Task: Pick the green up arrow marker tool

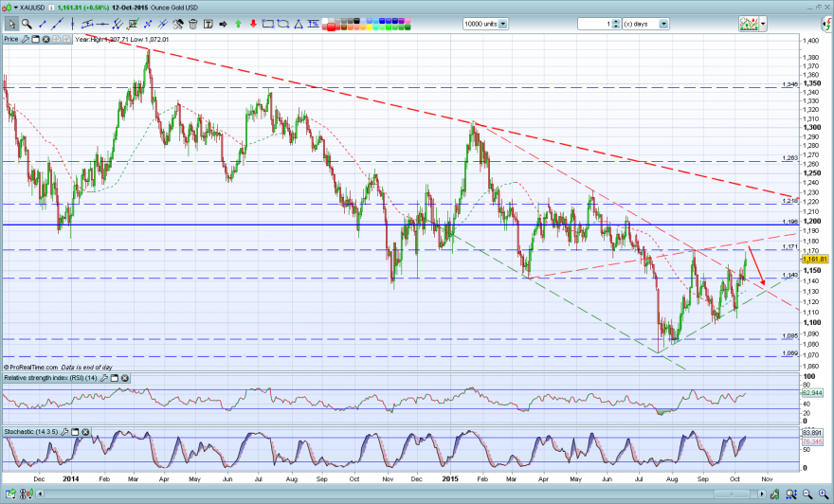Action: click(238, 24)
